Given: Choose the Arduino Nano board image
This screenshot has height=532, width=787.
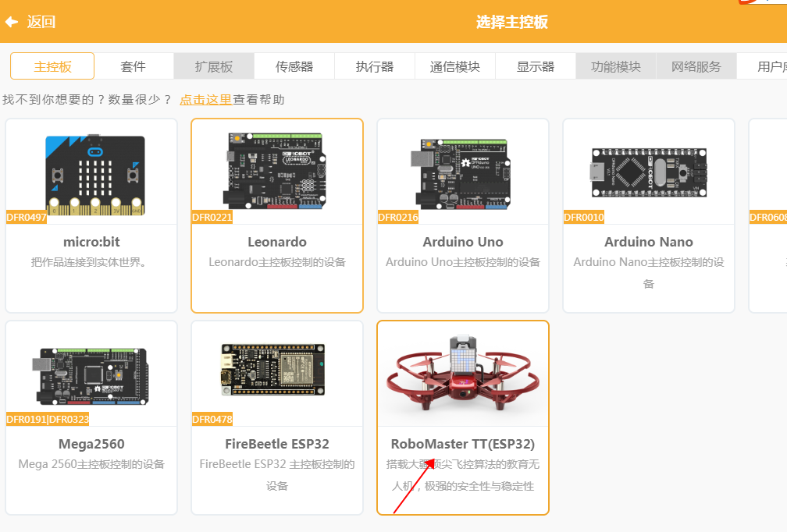Looking at the screenshot, I should coord(649,172).
